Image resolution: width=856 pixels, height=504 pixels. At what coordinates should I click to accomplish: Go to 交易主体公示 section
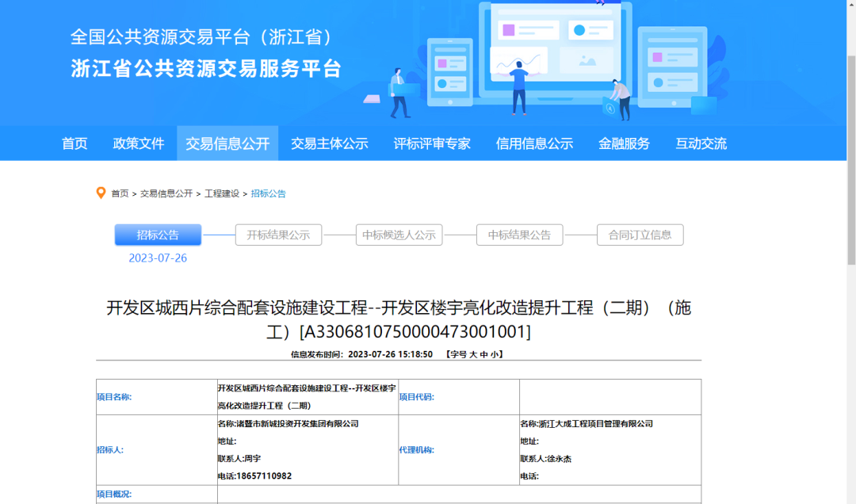pos(329,143)
